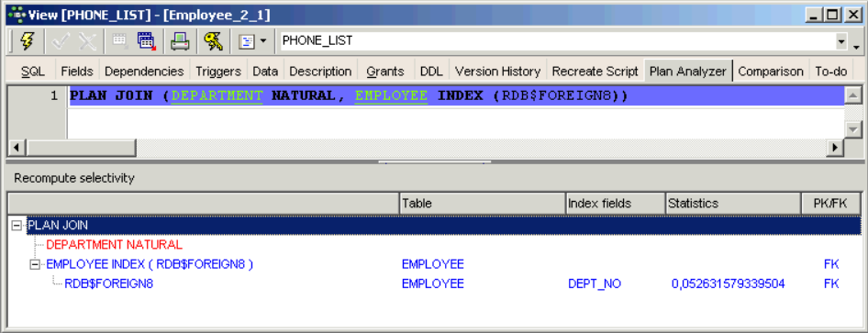Open the Dependencies tab

[x=144, y=72]
